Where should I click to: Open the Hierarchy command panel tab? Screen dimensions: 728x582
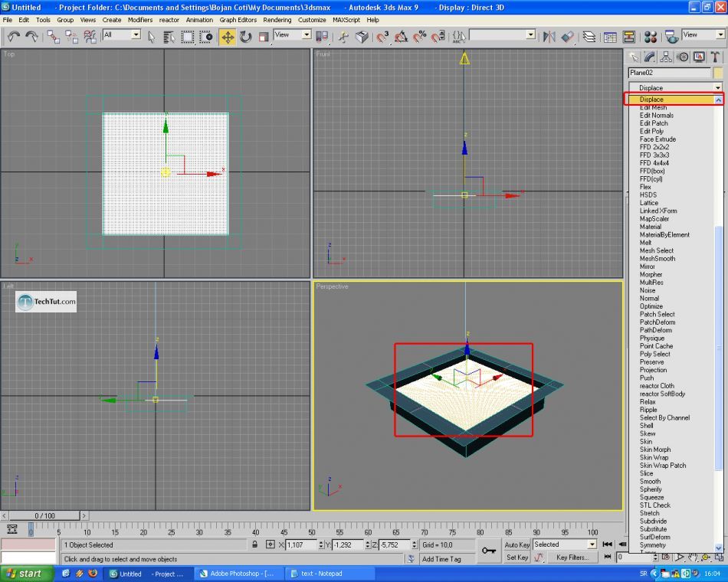pyautogui.click(x=666, y=57)
